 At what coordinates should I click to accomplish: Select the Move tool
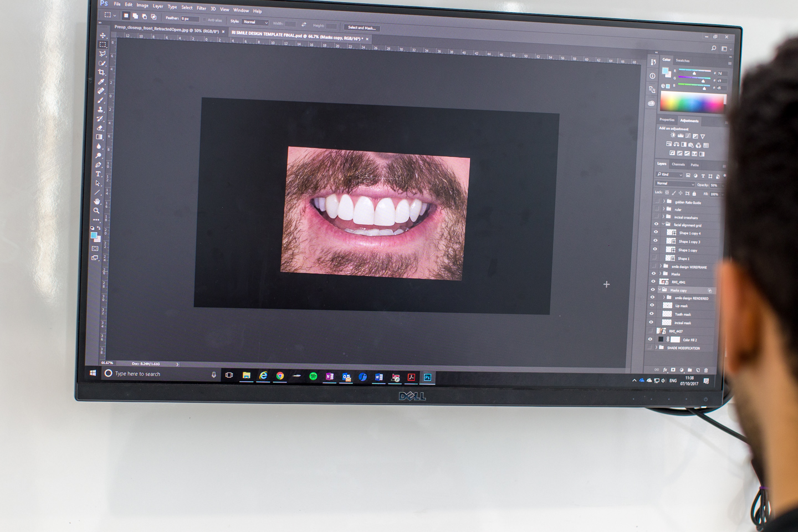point(103,35)
